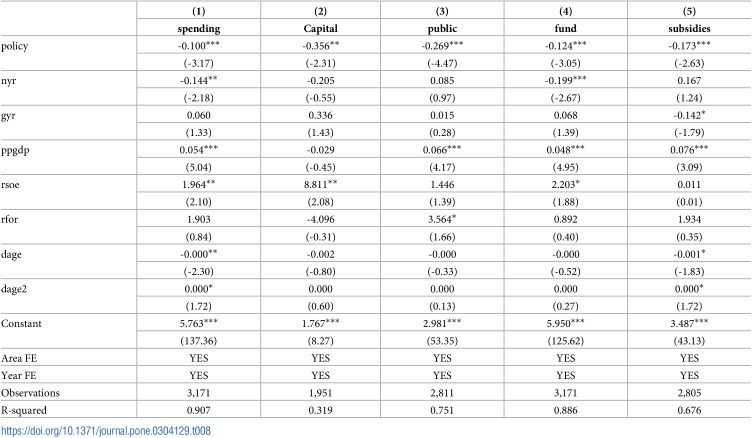Select the fund column header
The height and width of the screenshot is (438, 752).
[x=565, y=29]
